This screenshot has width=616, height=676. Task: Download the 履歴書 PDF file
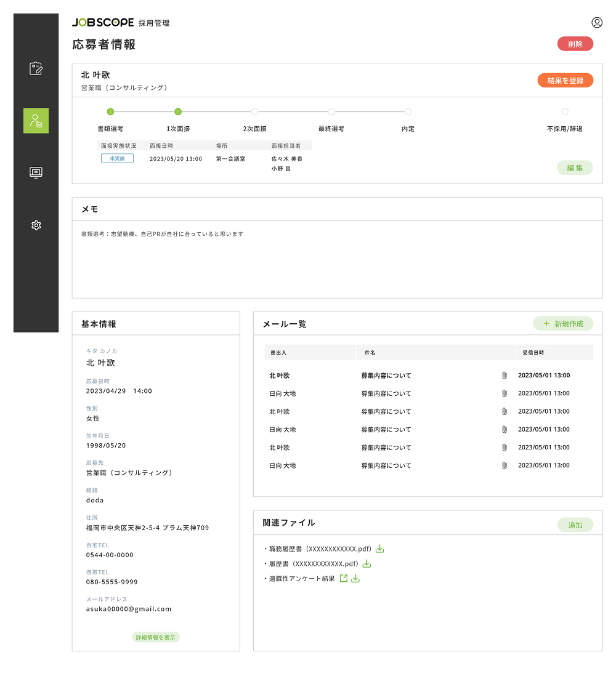(x=367, y=563)
